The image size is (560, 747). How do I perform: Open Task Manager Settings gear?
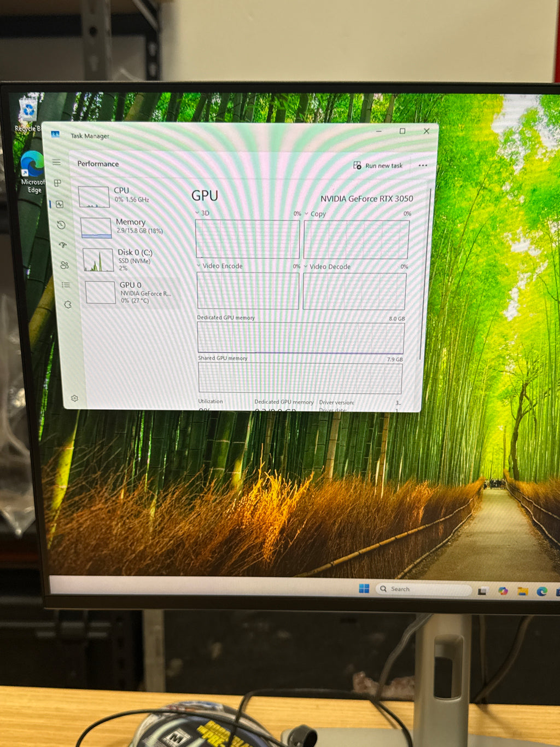[75, 398]
